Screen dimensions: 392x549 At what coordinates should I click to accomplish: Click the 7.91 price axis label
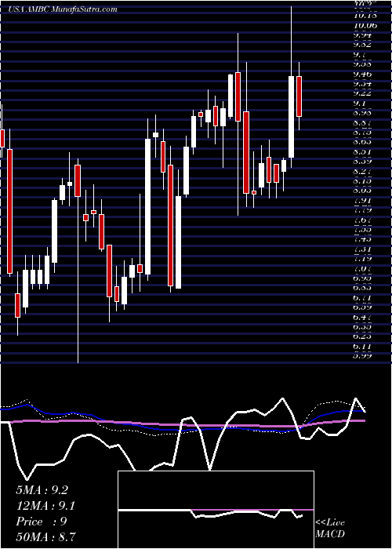pyautogui.click(x=362, y=200)
